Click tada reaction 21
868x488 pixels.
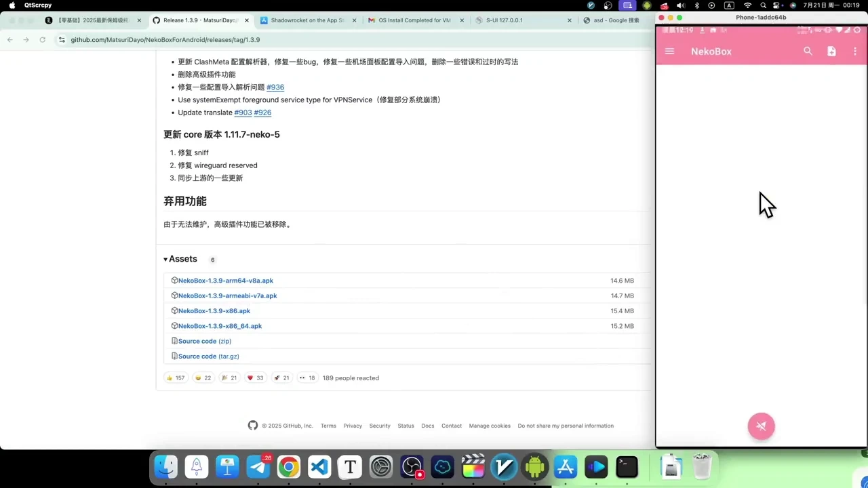point(229,378)
